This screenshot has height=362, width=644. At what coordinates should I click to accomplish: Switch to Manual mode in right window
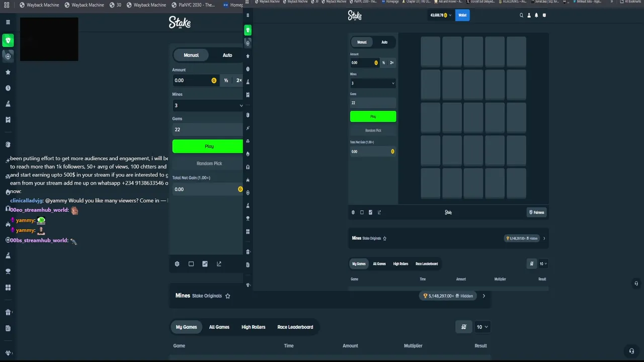pyautogui.click(x=362, y=42)
